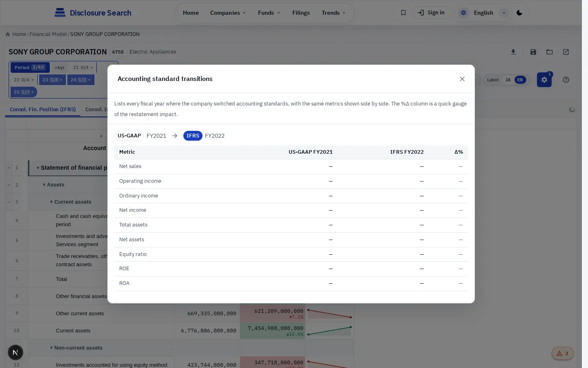Image resolution: width=588 pixels, height=368 pixels.
Task: Collapse the Statement of financial position row
Action: [x=38, y=168]
